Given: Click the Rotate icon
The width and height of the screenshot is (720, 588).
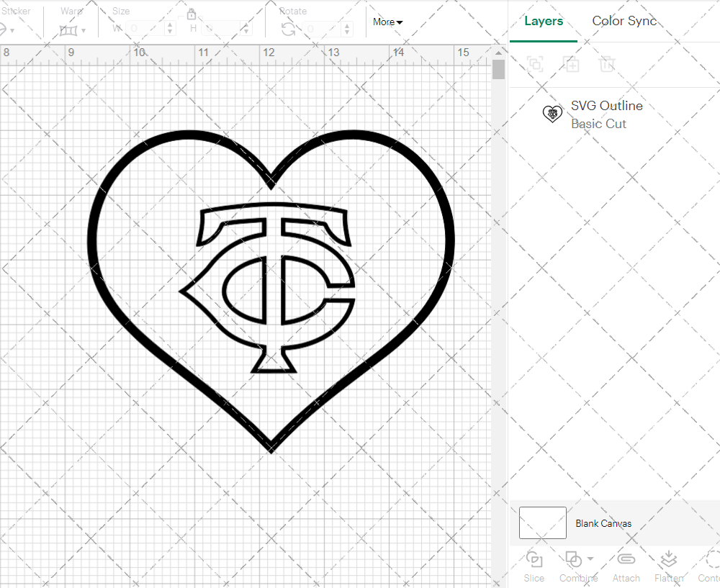Looking at the screenshot, I should pos(289,30).
